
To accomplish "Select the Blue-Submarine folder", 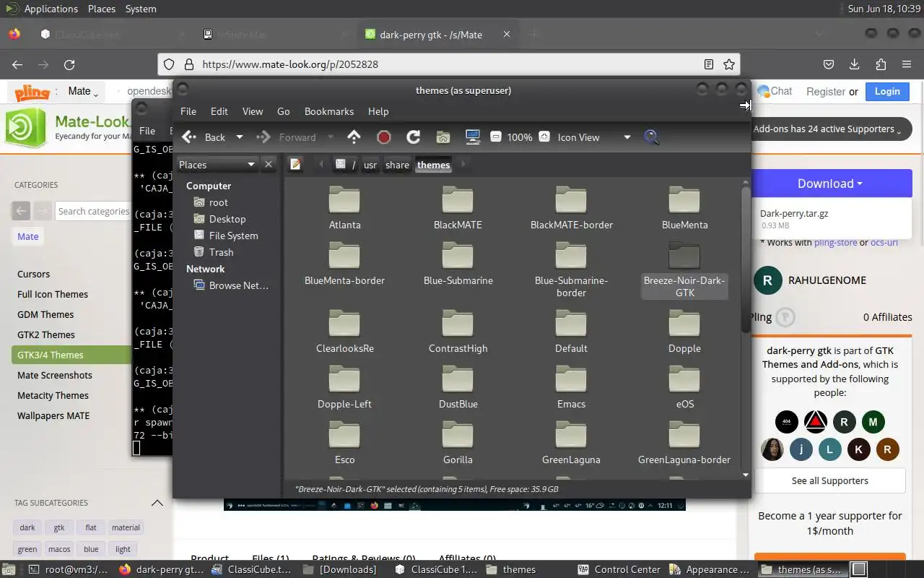I will coord(458,263).
